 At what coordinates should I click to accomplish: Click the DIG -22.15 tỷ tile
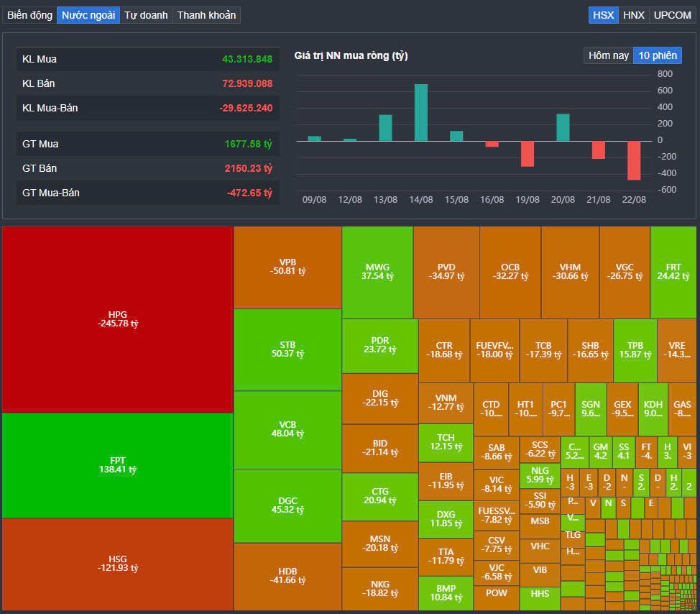(x=380, y=398)
